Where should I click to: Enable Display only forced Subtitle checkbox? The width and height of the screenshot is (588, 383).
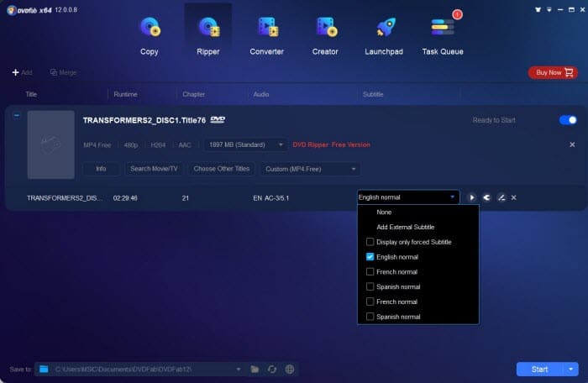click(x=370, y=242)
